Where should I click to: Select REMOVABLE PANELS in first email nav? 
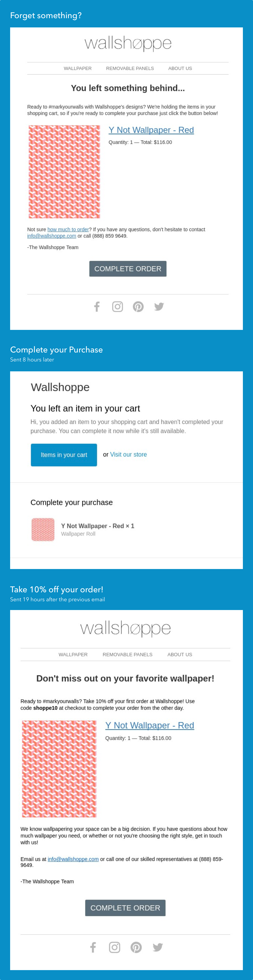[130, 68]
